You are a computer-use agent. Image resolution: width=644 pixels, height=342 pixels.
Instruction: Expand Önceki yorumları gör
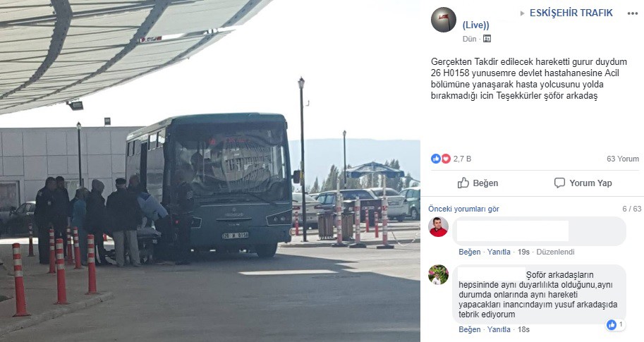point(463,209)
